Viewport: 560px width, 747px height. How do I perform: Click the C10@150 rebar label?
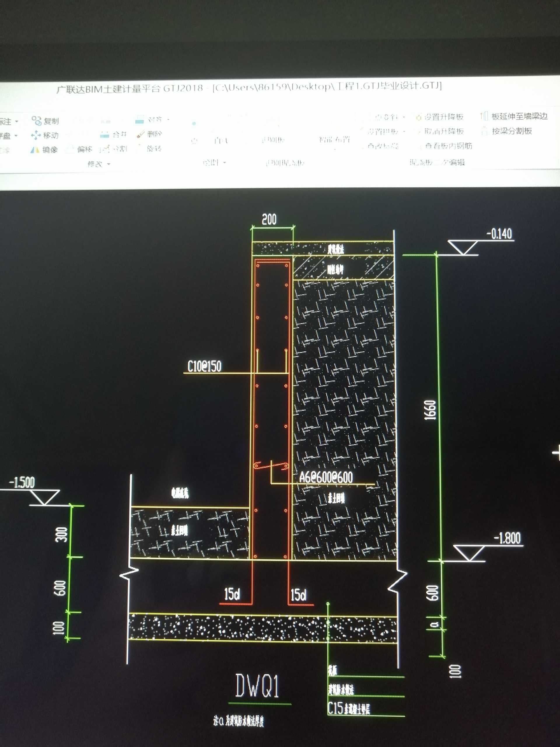204,366
